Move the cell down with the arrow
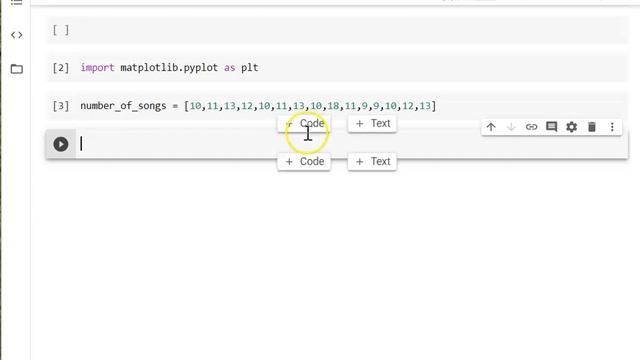 [x=511, y=127]
